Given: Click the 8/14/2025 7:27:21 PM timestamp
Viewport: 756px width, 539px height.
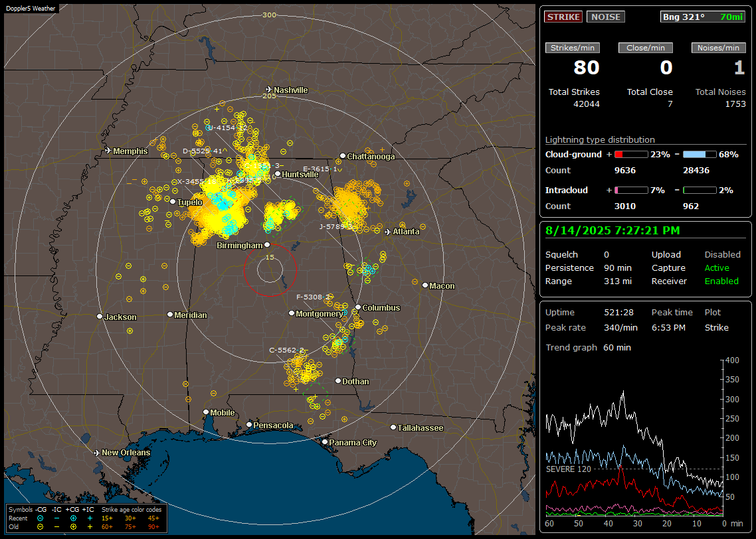Looking at the screenshot, I should coord(613,230).
